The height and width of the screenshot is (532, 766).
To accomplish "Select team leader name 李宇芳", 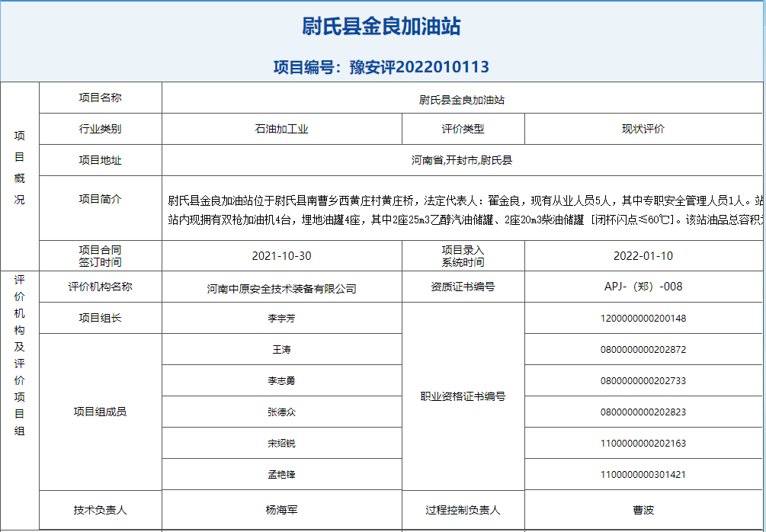I will [x=282, y=319].
